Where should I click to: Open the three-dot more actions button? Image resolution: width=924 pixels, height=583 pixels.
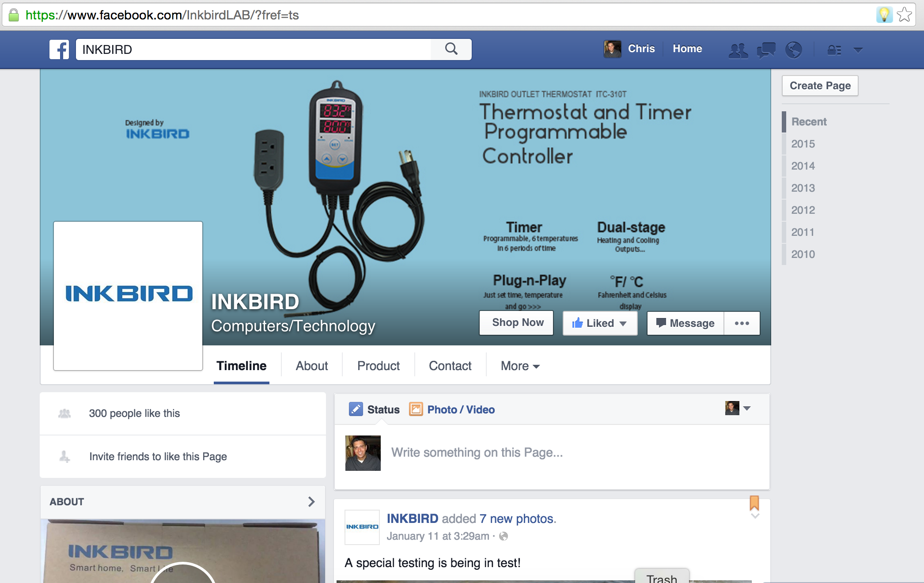point(742,323)
